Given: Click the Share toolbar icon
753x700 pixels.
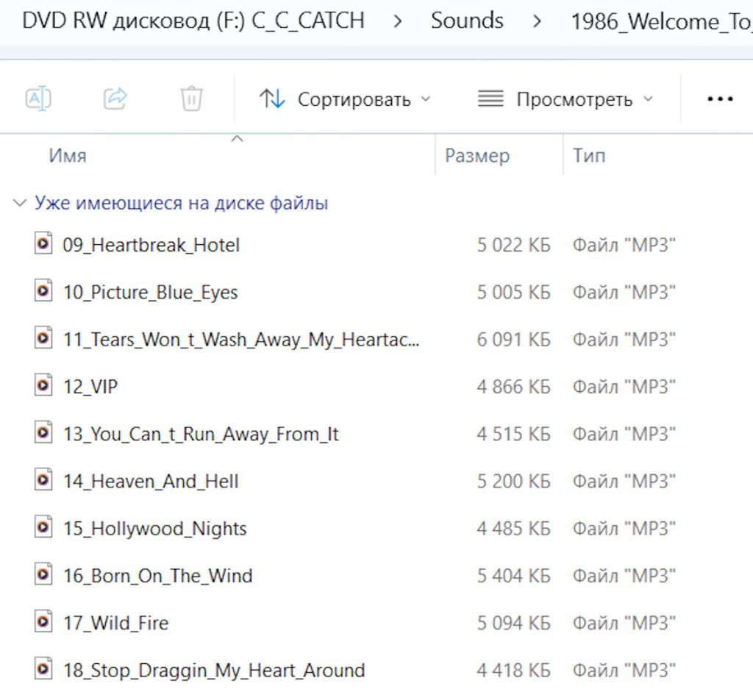Looking at the screenshot, I should [x=115, y=99].
